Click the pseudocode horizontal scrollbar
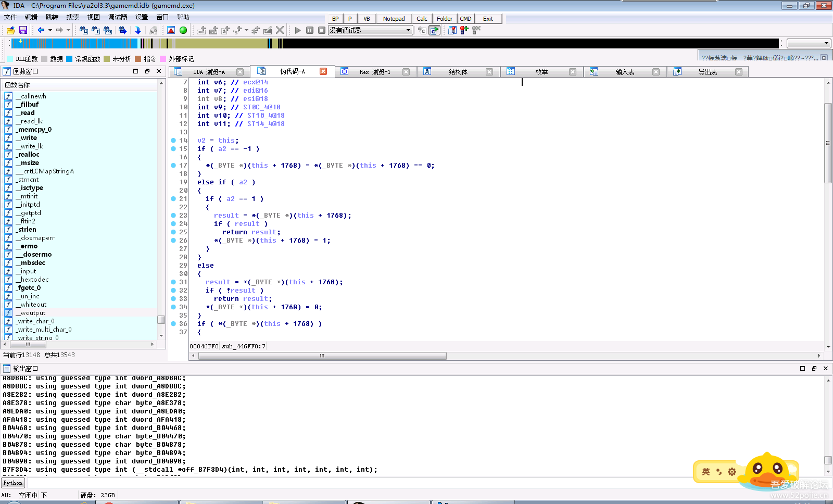The image size is (833, 504). [322, 356]
